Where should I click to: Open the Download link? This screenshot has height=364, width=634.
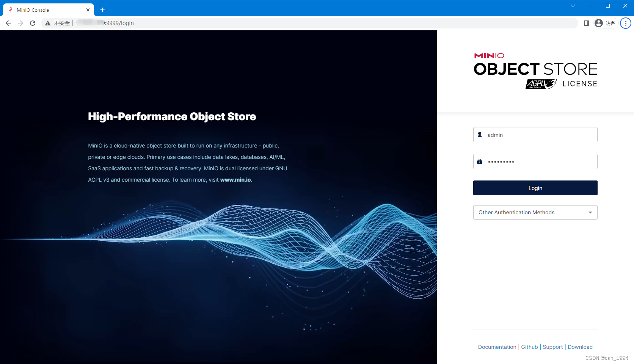(580, 347)
